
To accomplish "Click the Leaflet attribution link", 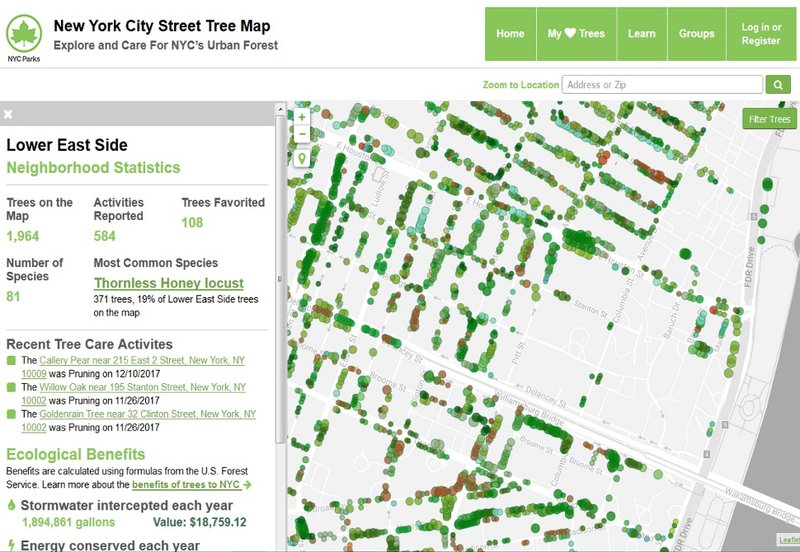I will click(x=789, y=540).
